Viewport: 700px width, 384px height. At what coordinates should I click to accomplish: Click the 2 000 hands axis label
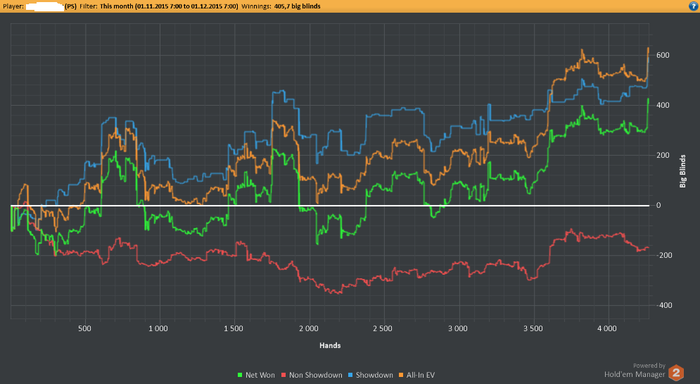click(x=308, y=329)
